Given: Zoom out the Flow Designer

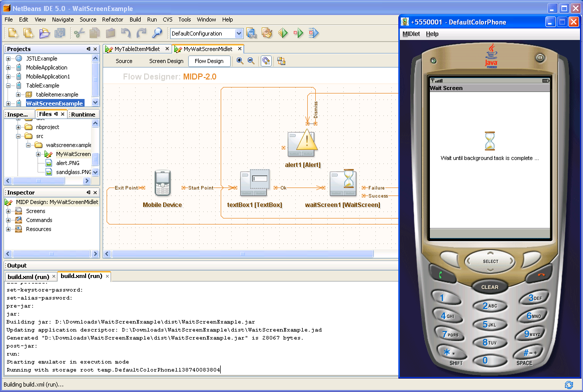Looking at the screenshot, I should [251, 61].
